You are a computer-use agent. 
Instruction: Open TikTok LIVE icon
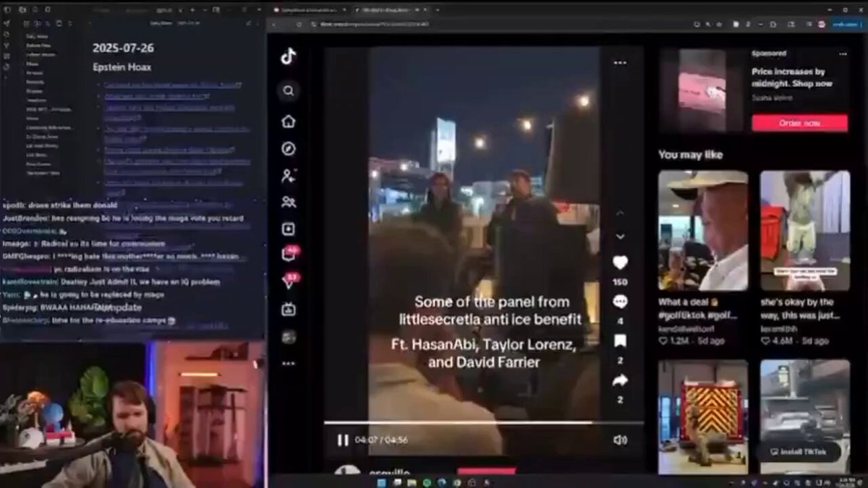coord(289,309)
